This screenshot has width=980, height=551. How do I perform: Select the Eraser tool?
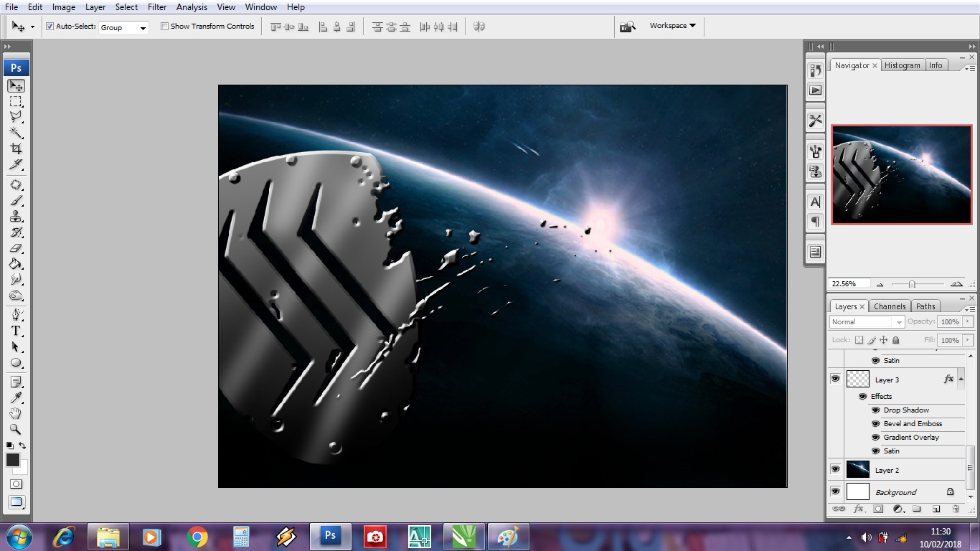16,248
